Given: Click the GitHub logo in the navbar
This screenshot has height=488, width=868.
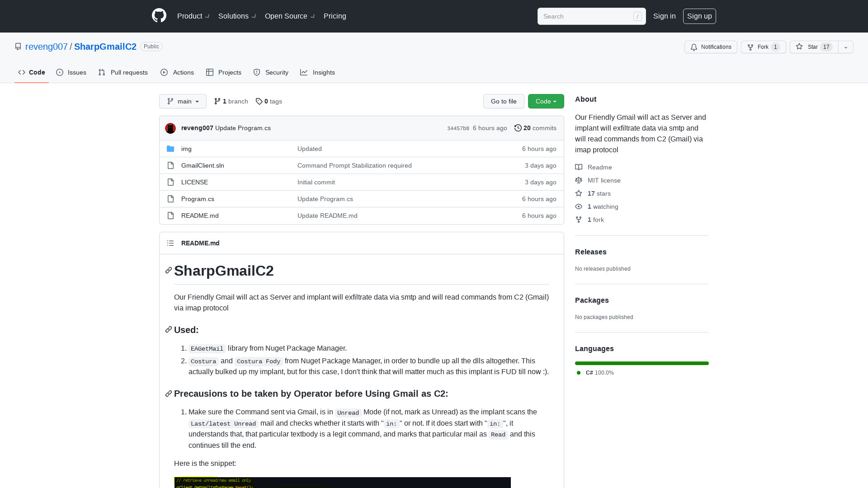Looking at the screenshot, I should coord(159,15).
